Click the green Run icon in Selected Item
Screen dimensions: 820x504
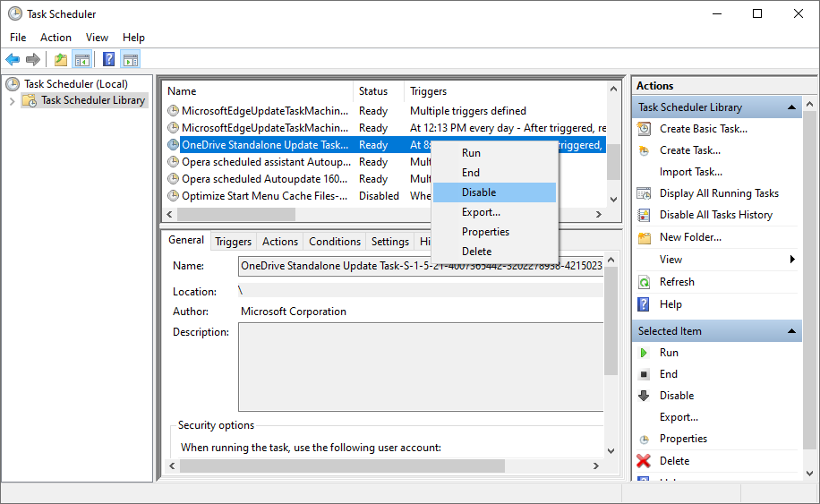(x=644, y=353)
